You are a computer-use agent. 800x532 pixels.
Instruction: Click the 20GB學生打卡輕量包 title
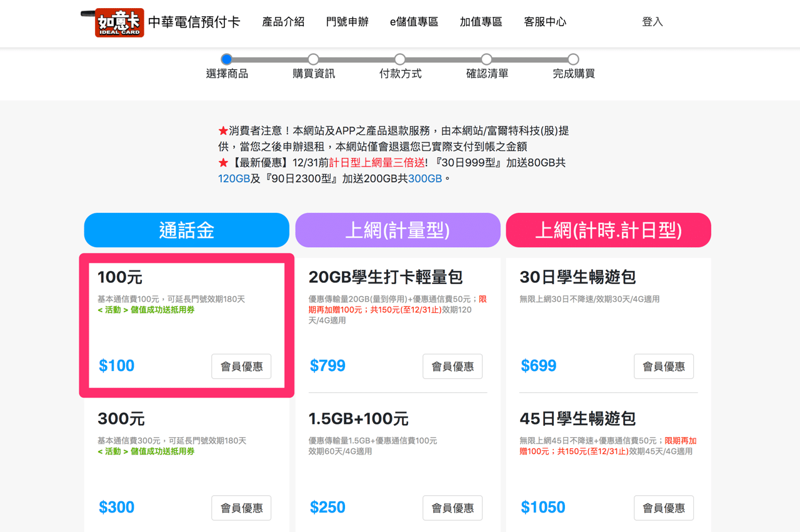click(386, 277)
